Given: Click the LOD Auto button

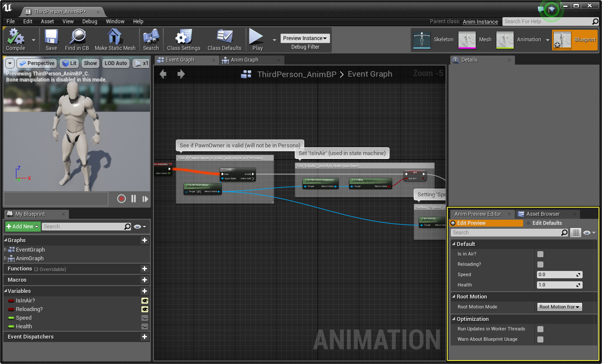Looking at the screenshot, I should click(x=115, y=63).
